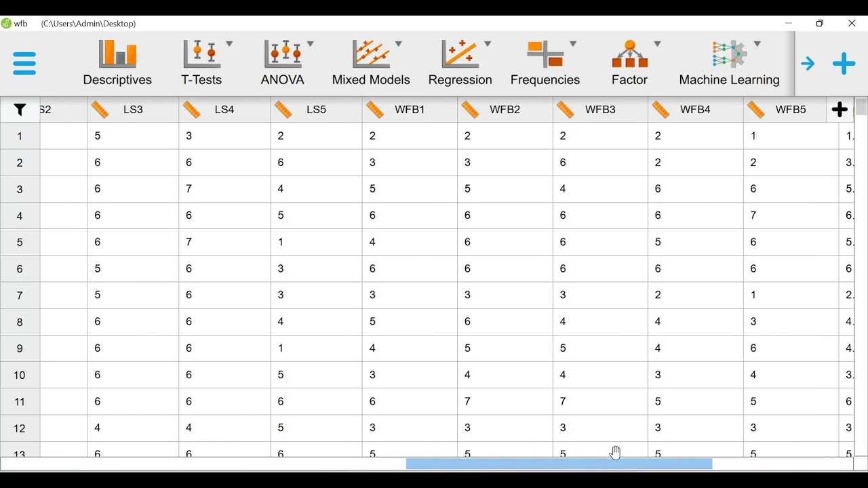
Task: Minimize the wfb window
Action: click(x=789, y=24)
